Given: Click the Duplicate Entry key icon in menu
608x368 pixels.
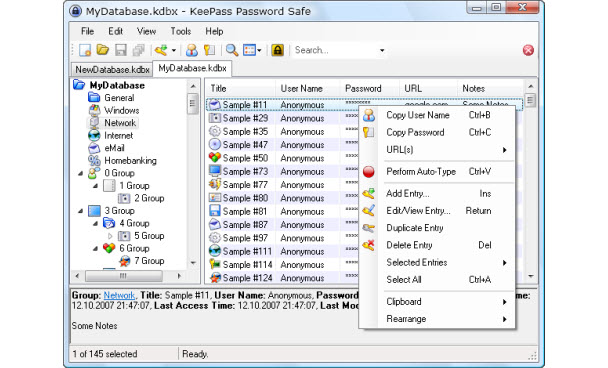Looking at the screenshot, I should (368, 228).
